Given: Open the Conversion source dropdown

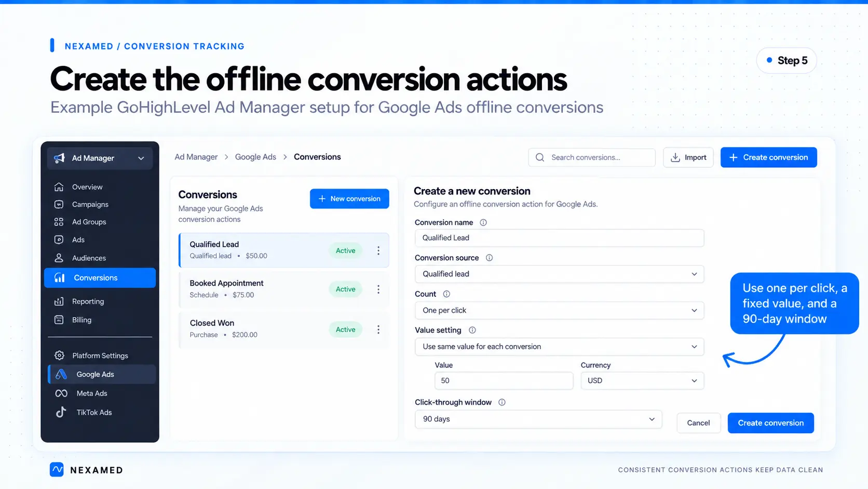Looking at the screenshot, I should pos(559,274).
